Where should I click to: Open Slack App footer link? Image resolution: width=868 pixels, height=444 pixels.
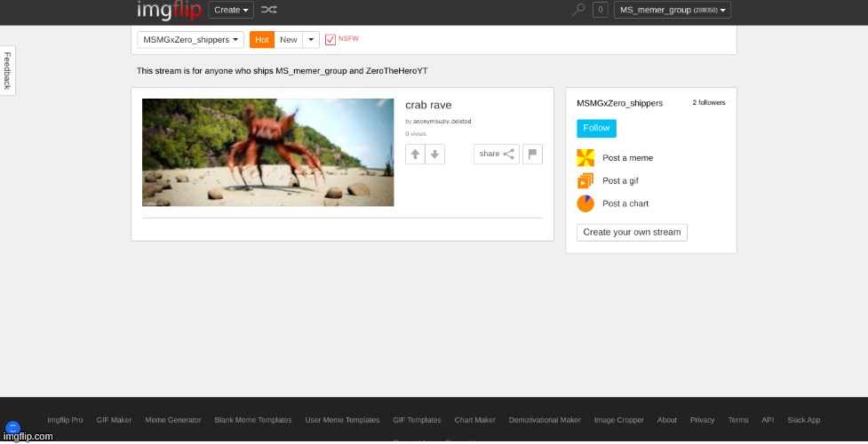[804, 420]
